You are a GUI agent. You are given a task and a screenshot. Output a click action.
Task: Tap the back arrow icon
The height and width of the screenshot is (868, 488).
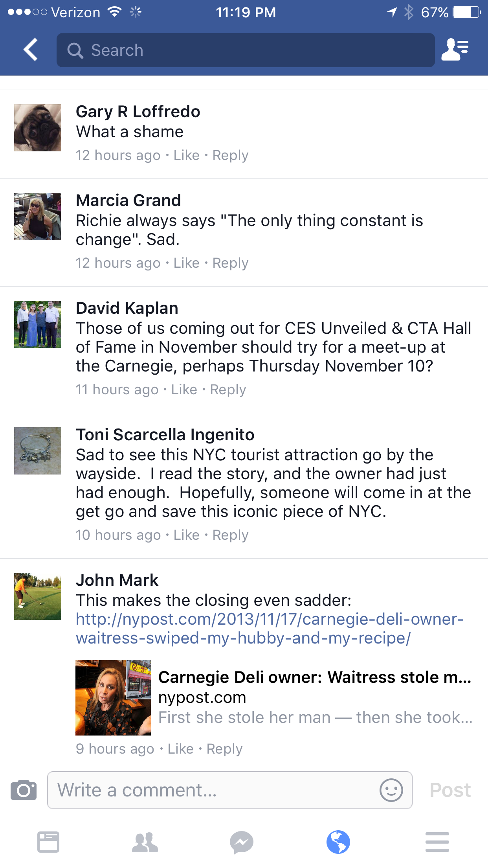click(x=31, y=50)
